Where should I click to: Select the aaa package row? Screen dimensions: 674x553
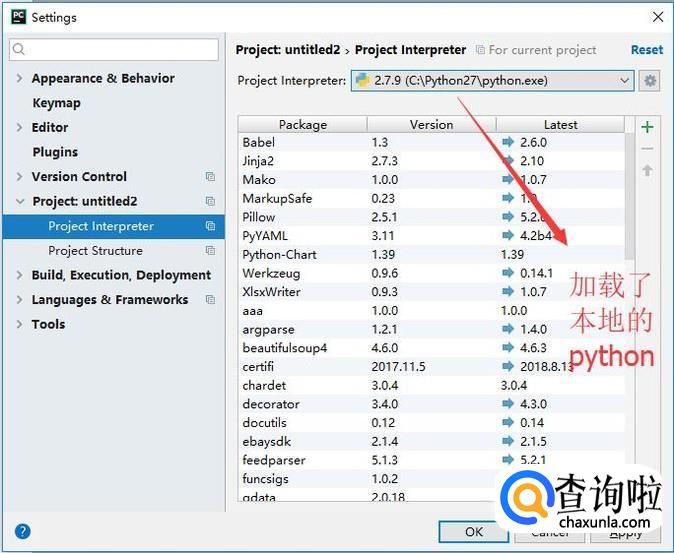[431, 310]
